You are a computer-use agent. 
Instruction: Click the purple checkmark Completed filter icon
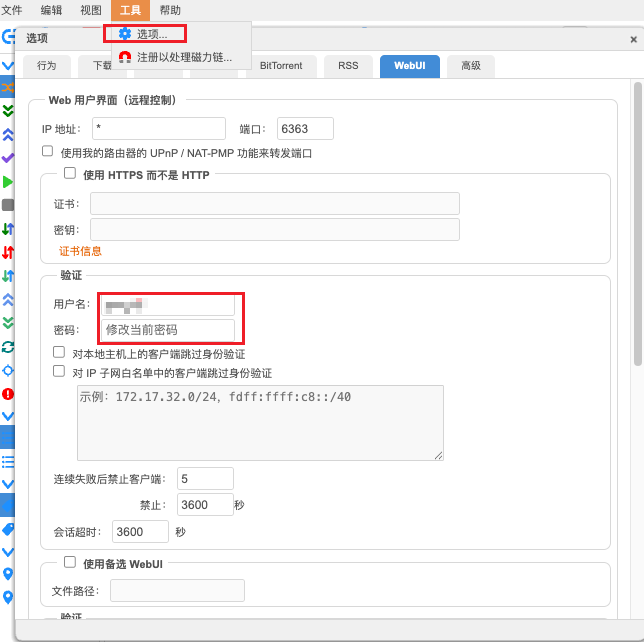tap(8, 158)
